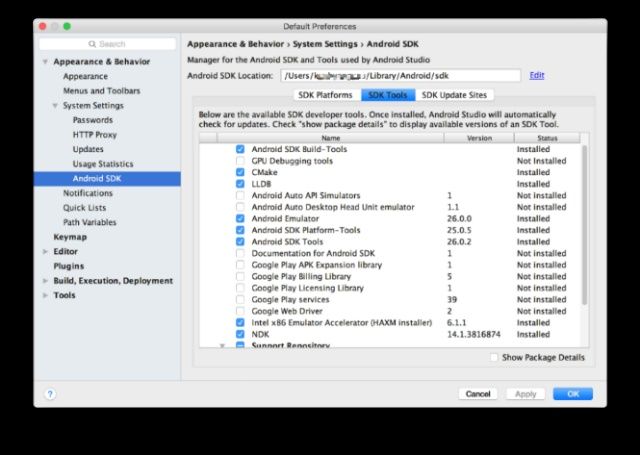Uncheck Intel x86 Emulator Accelerator checkbox

click(x=240, y=323)
